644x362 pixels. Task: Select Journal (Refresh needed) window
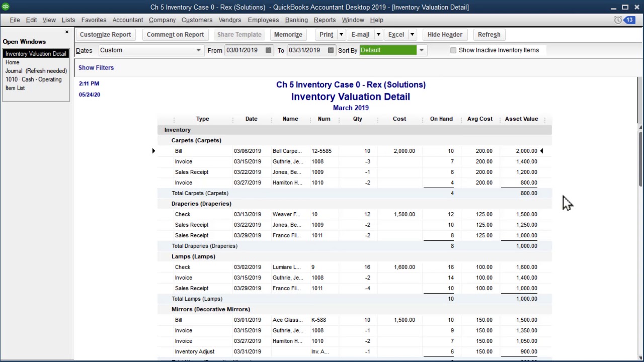36,71
